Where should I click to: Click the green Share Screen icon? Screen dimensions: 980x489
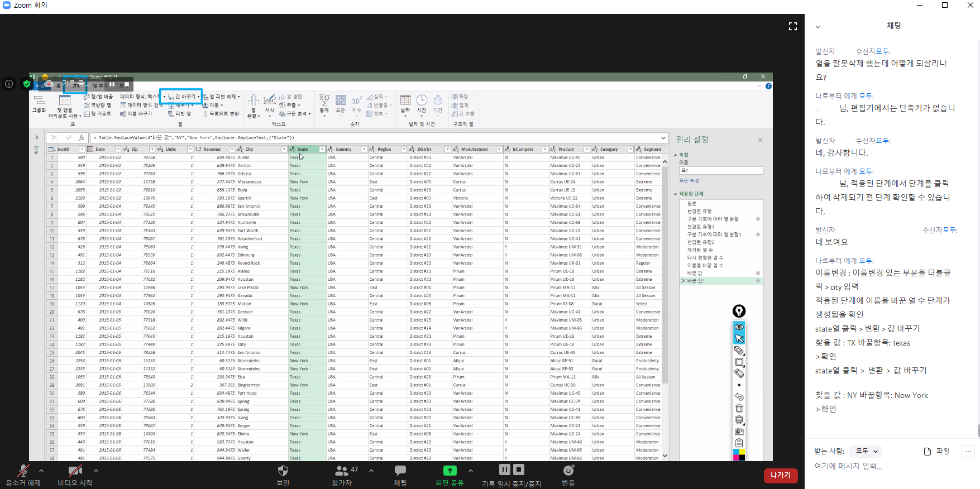coord(450,471)
